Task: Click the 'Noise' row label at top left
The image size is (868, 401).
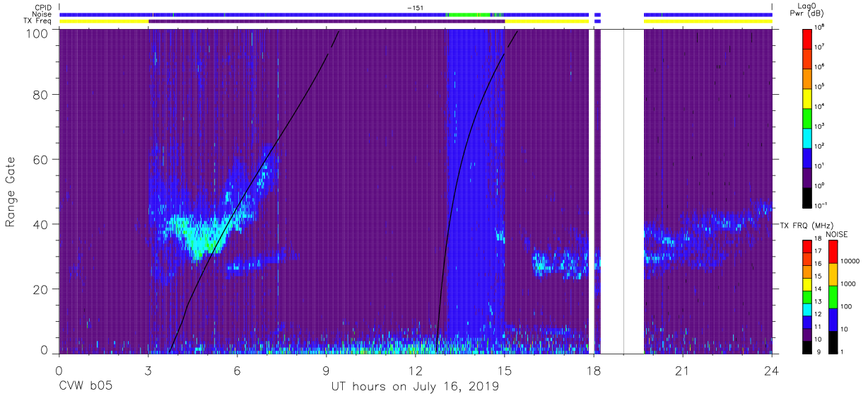Action: pos(43,14)
